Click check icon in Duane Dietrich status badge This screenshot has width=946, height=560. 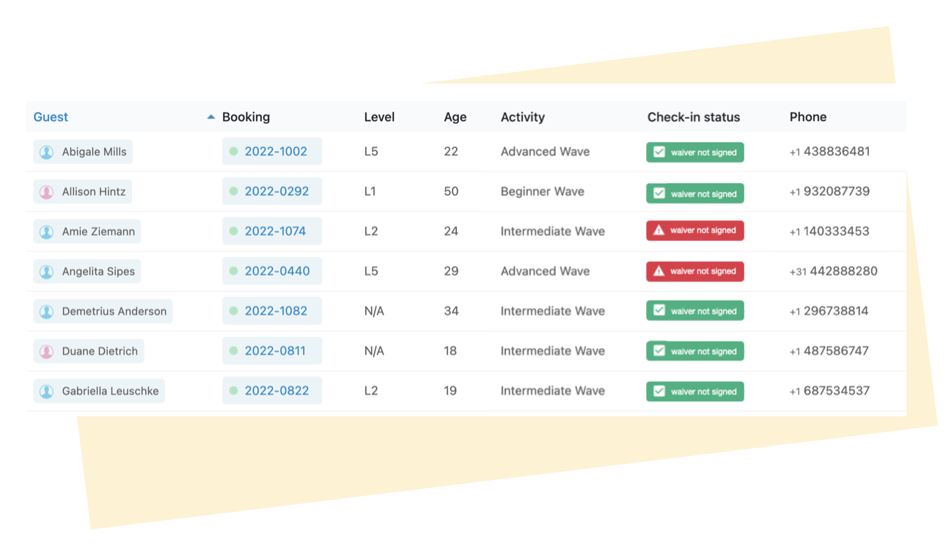point(659,351)
